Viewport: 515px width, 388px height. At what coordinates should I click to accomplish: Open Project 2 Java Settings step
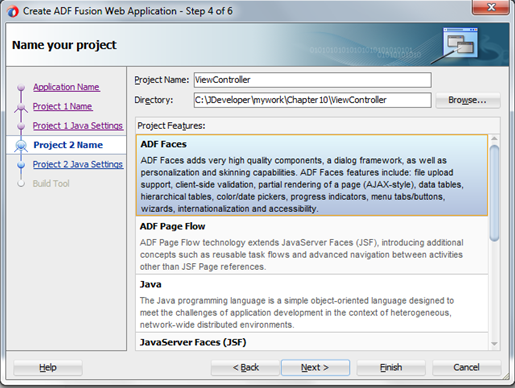click(78, 165)
